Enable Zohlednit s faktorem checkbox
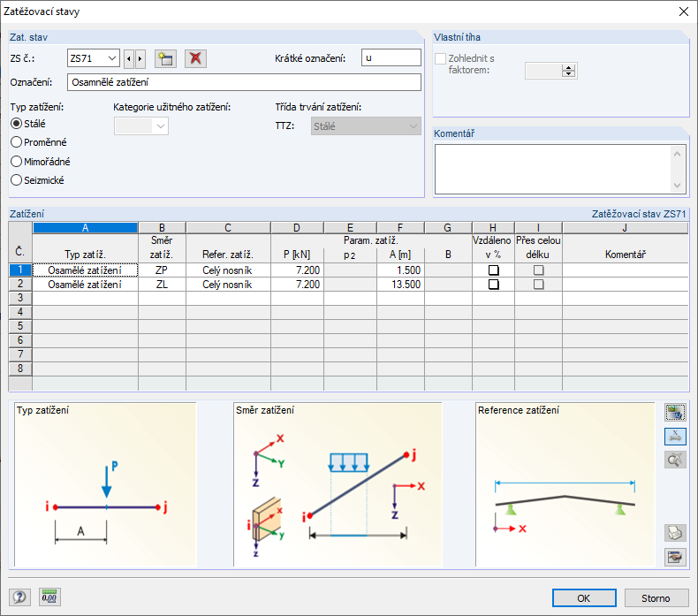Image resolution: width=698 pixels, height=616 pixels. pyautogui.click(x=440, y=58)
